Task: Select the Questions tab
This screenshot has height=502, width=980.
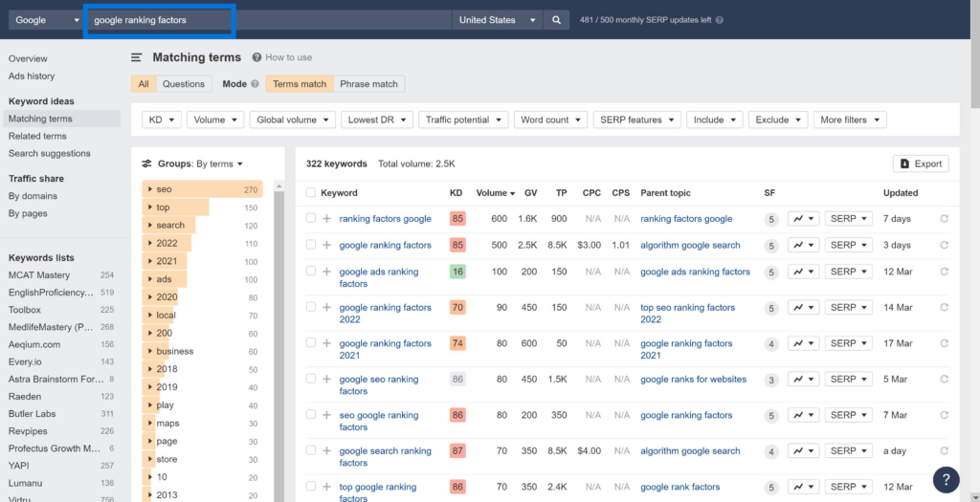Action: pos(183,84)
